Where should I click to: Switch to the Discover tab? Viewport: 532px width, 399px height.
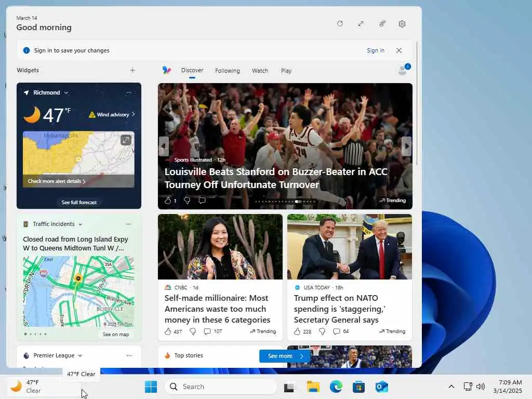(192, 70)
